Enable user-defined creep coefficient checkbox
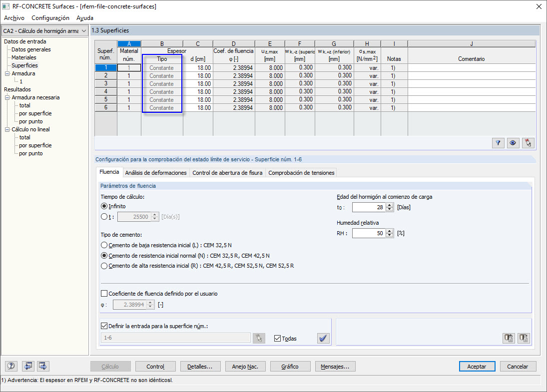547x392 pixels. point(104,294)
